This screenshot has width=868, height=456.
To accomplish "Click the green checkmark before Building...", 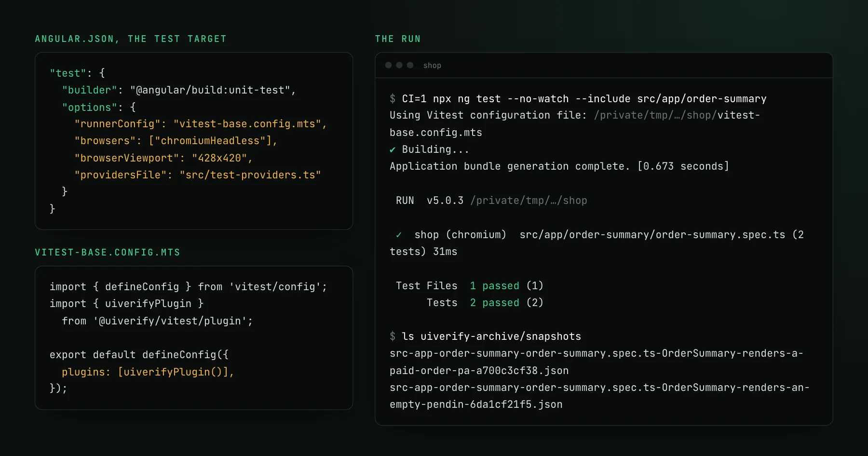I will click(x=393, y=150).
